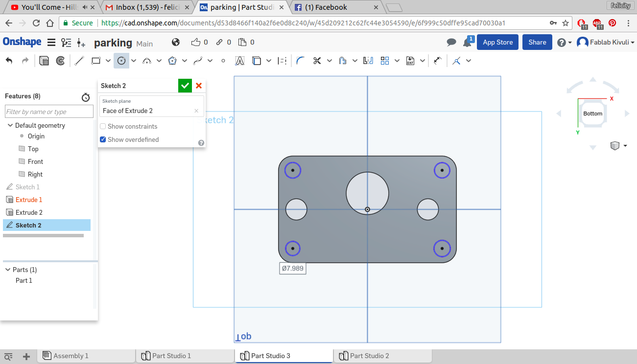The height and width of the screenshot is (364, 637).
Task: Switch to Part Studio 2 tab
Action: tap(369, 356)
